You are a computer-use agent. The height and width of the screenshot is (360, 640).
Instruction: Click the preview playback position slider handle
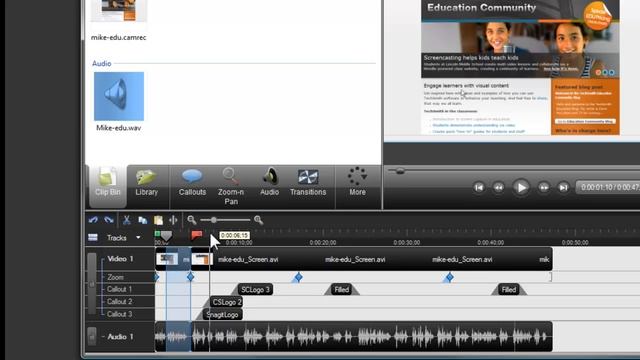[400, 171]
